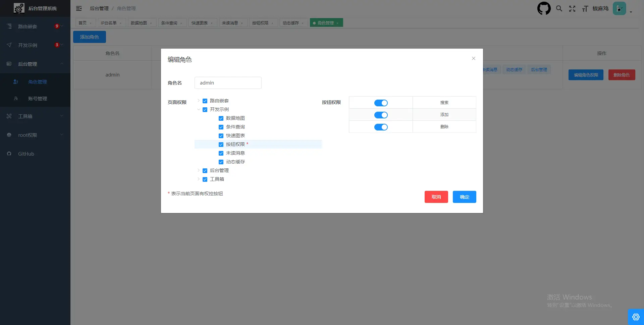Collapse the 开发示例 tree node arrow
This screenshot has height=325, width=644.
click(x=199, y=109)
